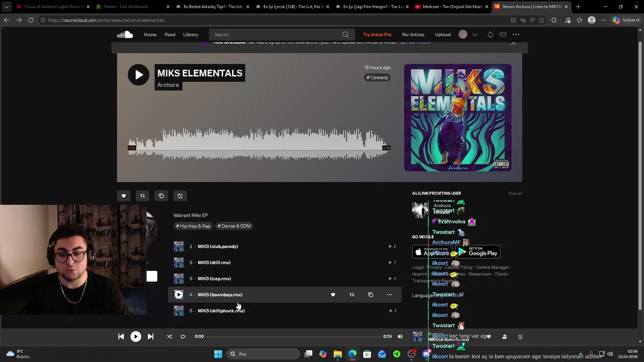
Task: Click the SoundCloud logo in the header
Action: click(125, 35)
